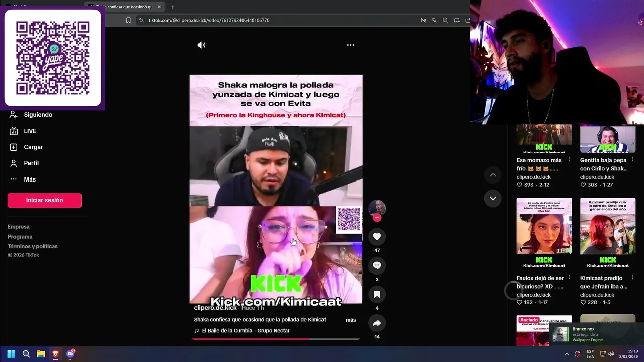Open the Programa footer link
This screenshot has width=644, height=362.
click(x=20, y=237)
